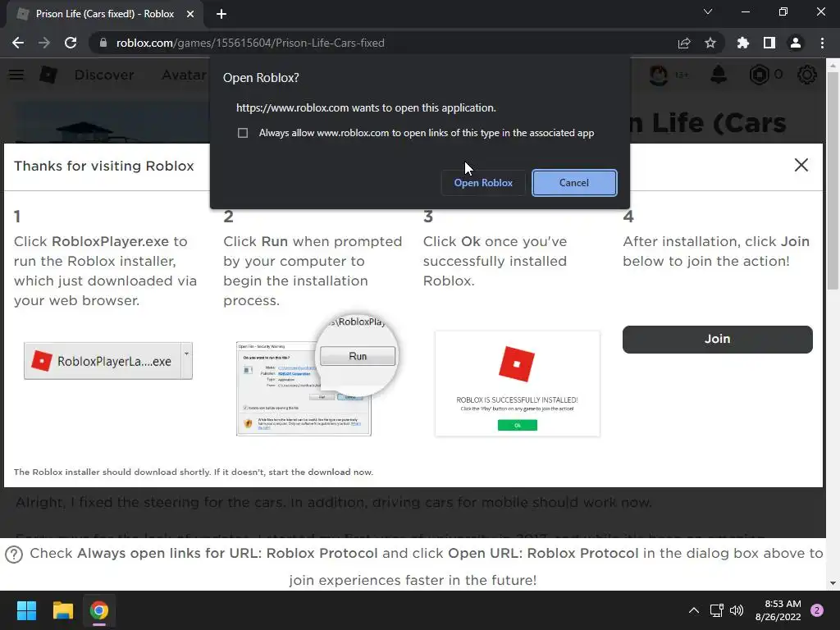Open the notification center badge

pos(817,610)
